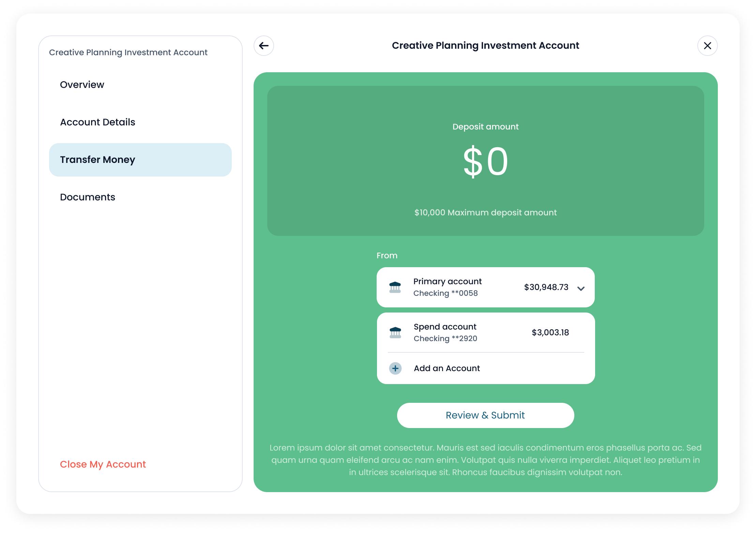
Task: Open the Documents section
Action: [140, 197]
